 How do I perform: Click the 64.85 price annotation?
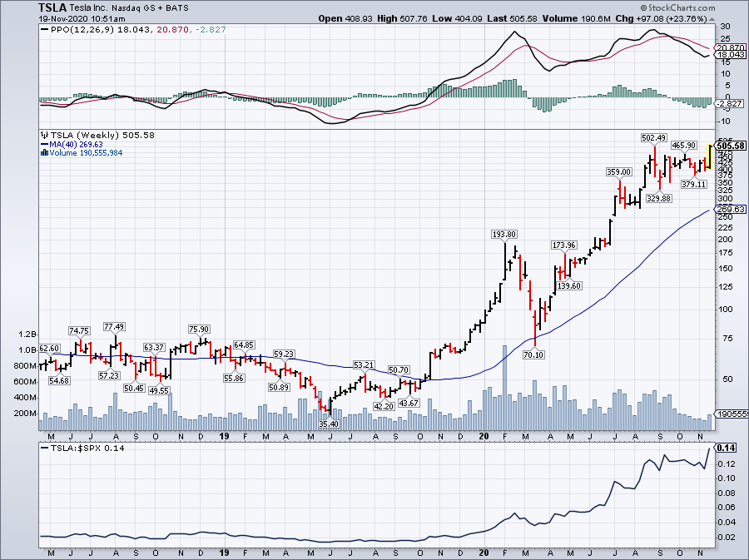click(x=244, y=345)
